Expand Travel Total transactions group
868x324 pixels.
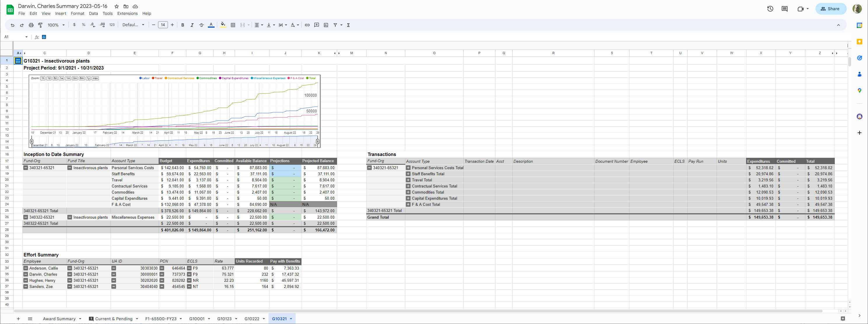point(408,180)
